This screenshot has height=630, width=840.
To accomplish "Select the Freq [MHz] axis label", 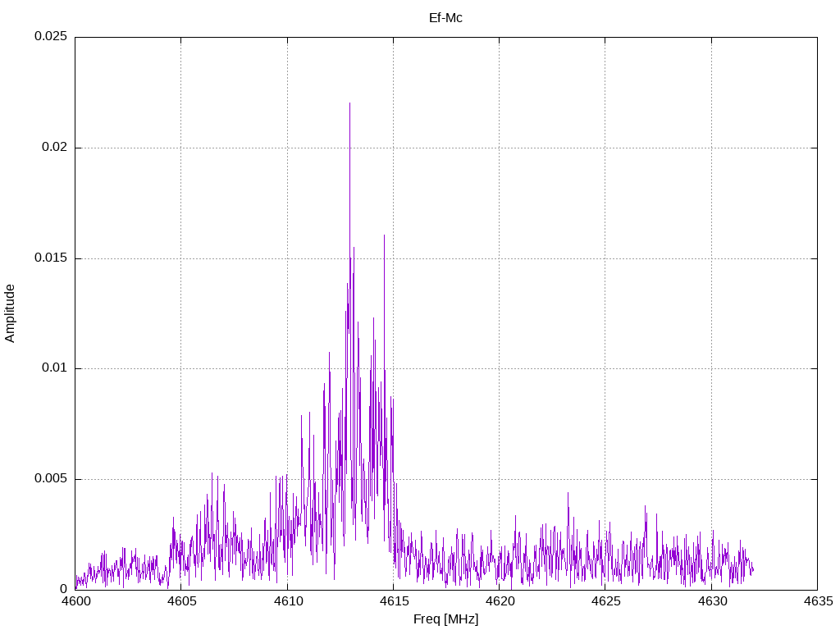I will [445, 619].
